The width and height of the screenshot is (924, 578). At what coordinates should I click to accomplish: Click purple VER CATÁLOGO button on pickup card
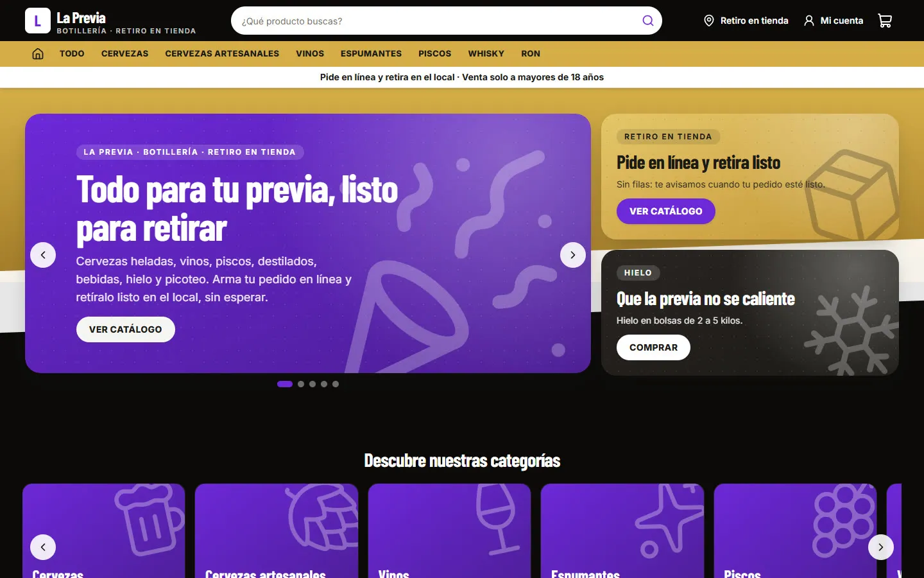pyautogui.click(x=666, y=211)
